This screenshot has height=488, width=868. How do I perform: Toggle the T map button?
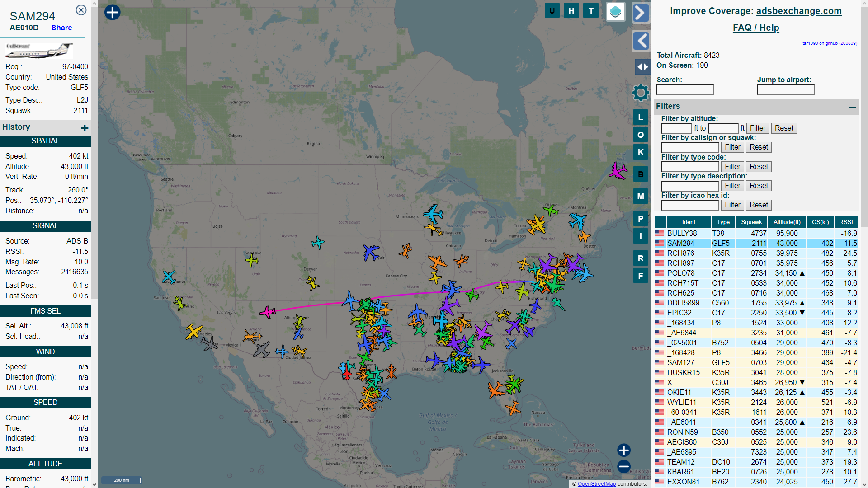click(x=591, y=11)
